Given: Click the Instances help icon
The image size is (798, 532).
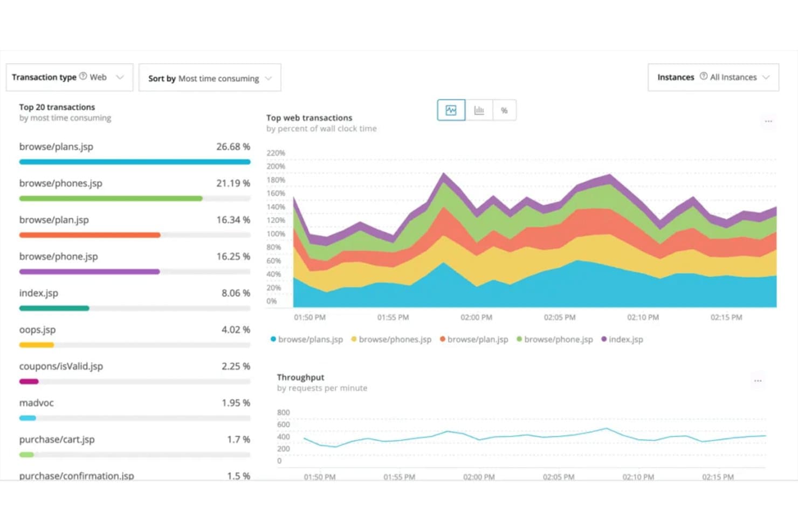Looking at the screenshot, I should coord(703,77).
